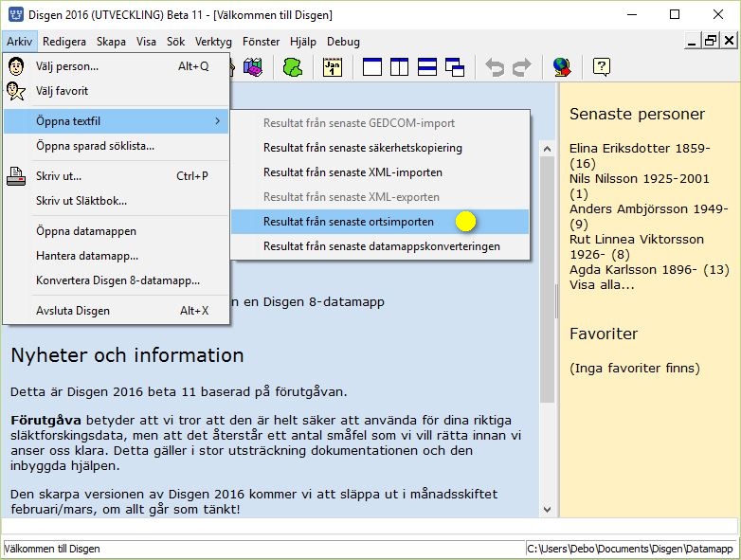Select single window layout icon

pos(371,67)
